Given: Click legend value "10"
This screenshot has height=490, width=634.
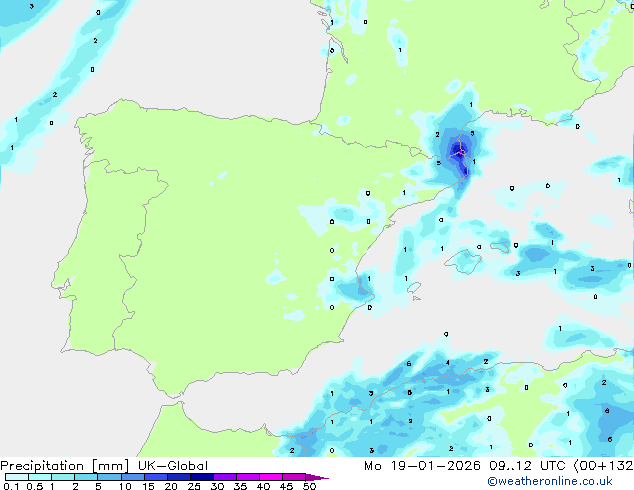Looking at the screenshot, I should [x=125, y=486].
